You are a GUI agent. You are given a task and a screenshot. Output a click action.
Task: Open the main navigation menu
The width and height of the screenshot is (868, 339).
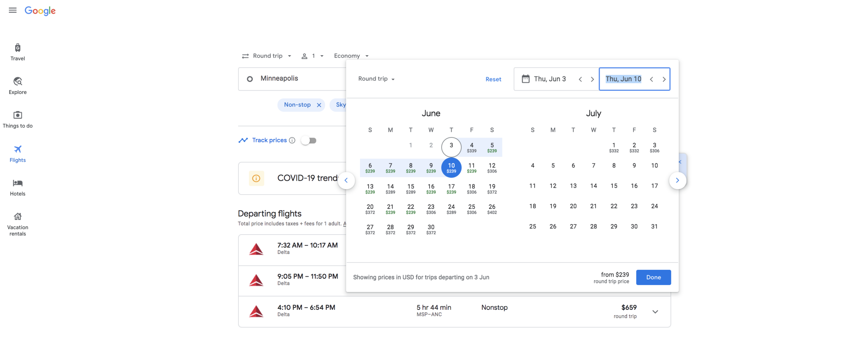point(13,10)
